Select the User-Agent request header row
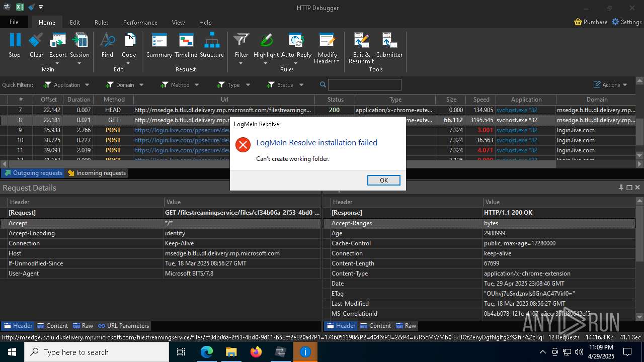The height and width of the screenshot is (362, 644). 160,274
